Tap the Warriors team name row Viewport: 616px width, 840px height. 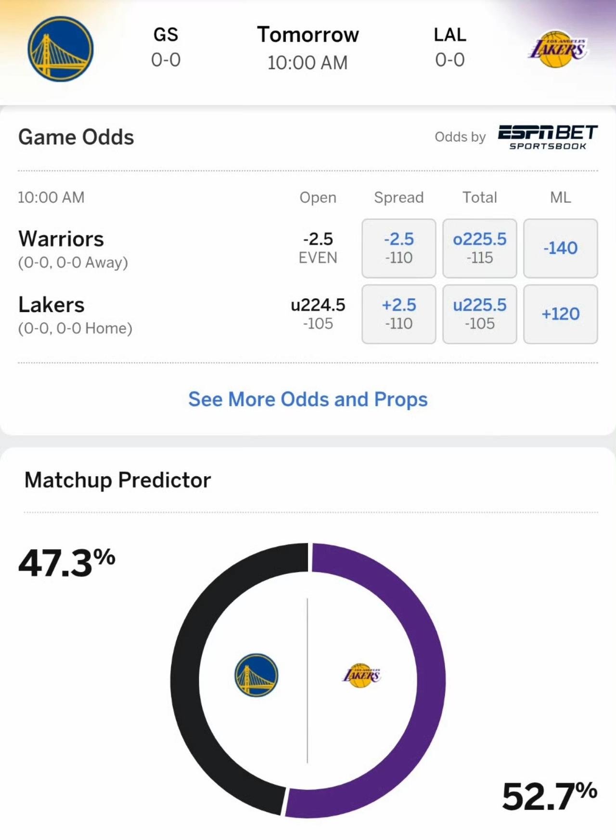(73, 249)
